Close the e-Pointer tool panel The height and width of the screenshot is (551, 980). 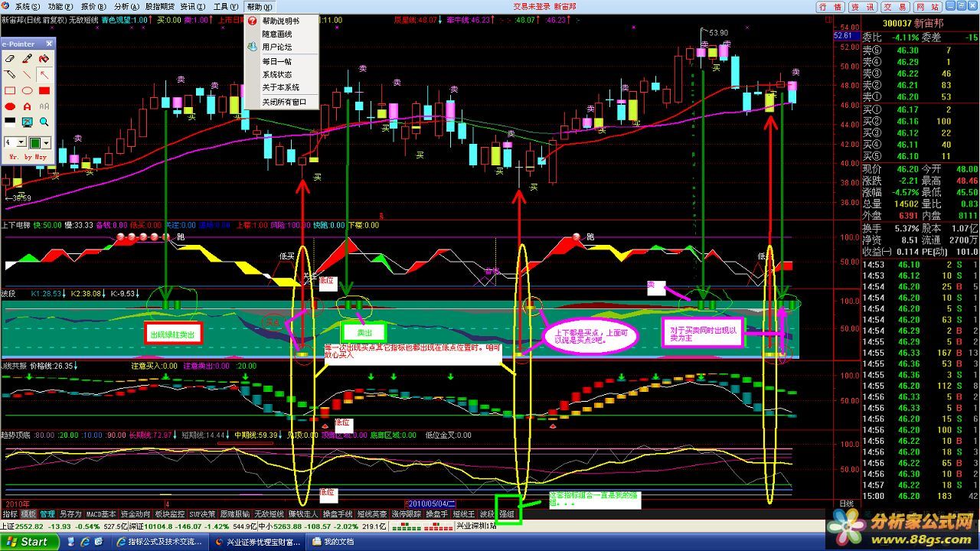click(x=49, y=44)
